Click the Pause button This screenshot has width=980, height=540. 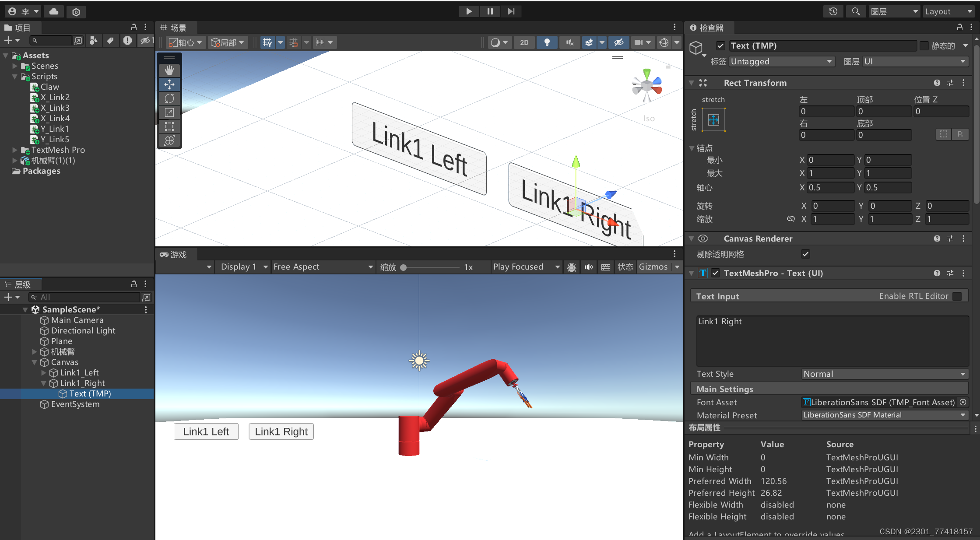pos(490,11)
